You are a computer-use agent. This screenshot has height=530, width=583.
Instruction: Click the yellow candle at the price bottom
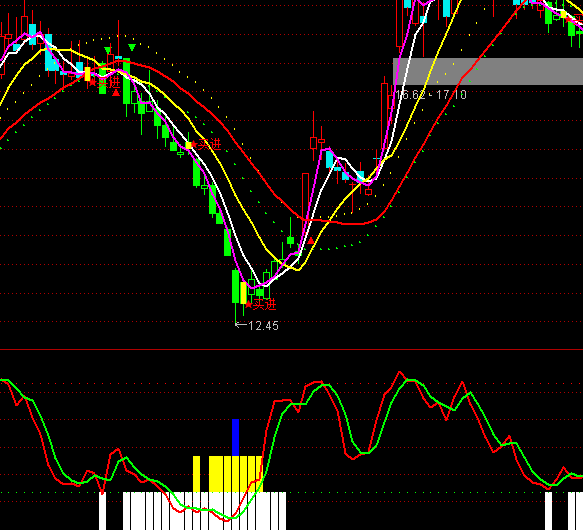tap(244, 293)
